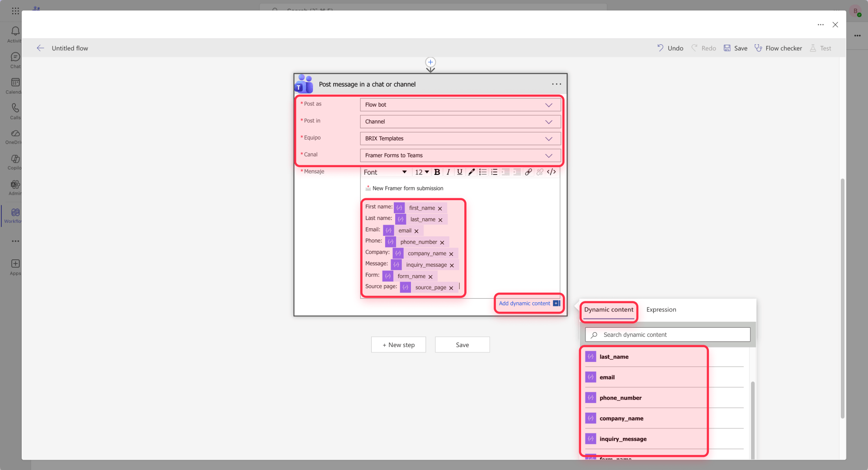Open the text highlight color pen
Image resolution: width=868 pixels, height=470 pixels.
tap(471, 172)
